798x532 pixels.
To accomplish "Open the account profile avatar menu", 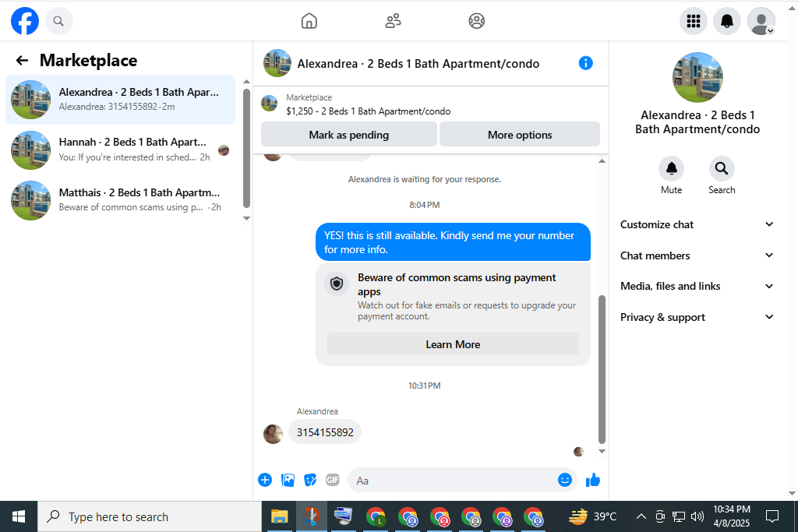I will (x=761, y=21).
